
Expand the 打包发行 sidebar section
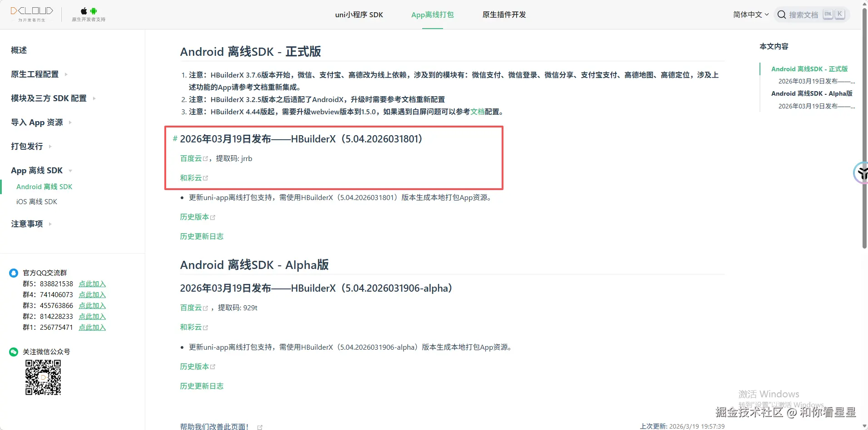(31, 147)
